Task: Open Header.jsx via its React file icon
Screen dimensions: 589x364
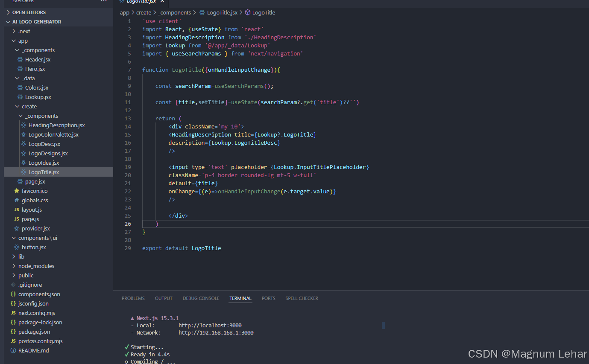Action: point(20,59)
